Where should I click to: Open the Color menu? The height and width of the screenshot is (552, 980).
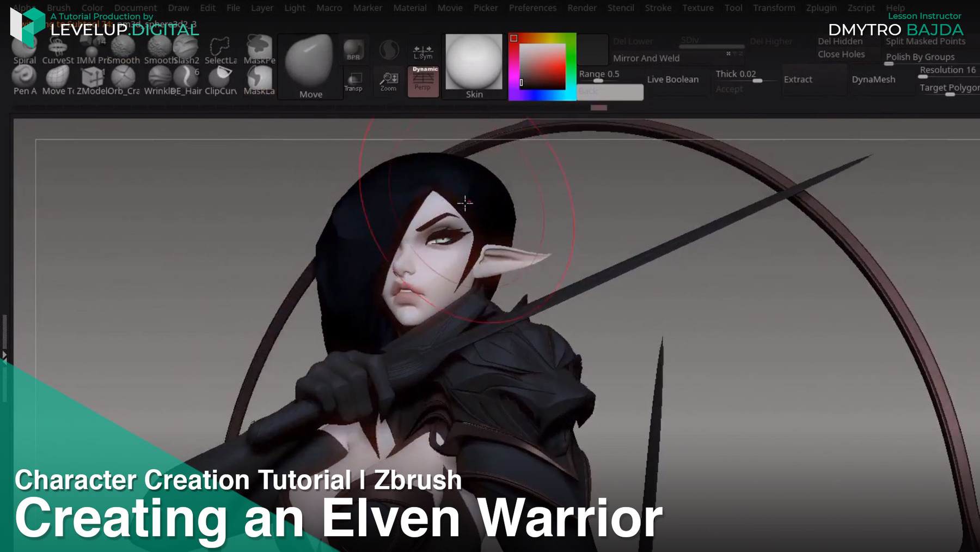click(x=92, y=8)
